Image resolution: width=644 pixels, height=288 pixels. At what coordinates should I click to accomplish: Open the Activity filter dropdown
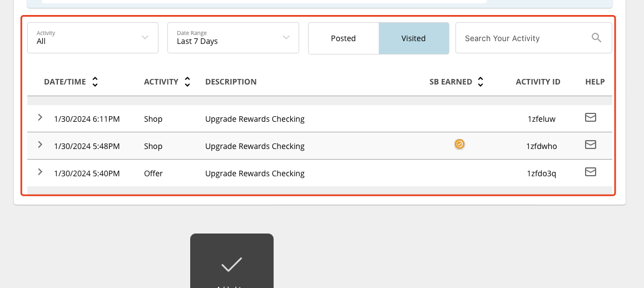93,38
